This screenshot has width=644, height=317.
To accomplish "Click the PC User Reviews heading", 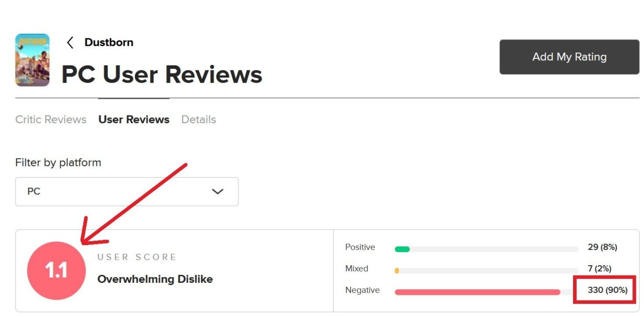I will point(162,74).
